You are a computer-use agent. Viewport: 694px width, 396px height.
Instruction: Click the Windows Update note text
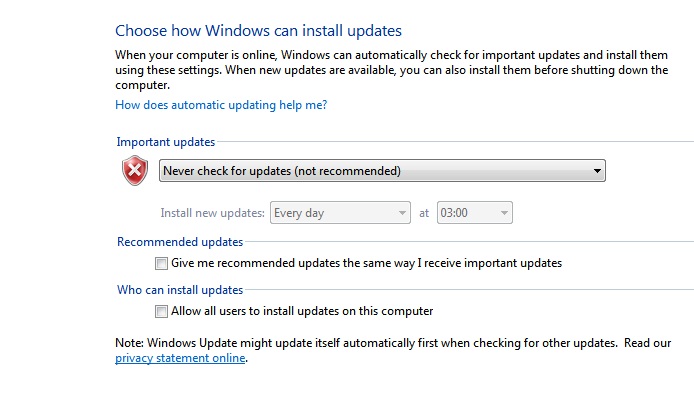393,350
